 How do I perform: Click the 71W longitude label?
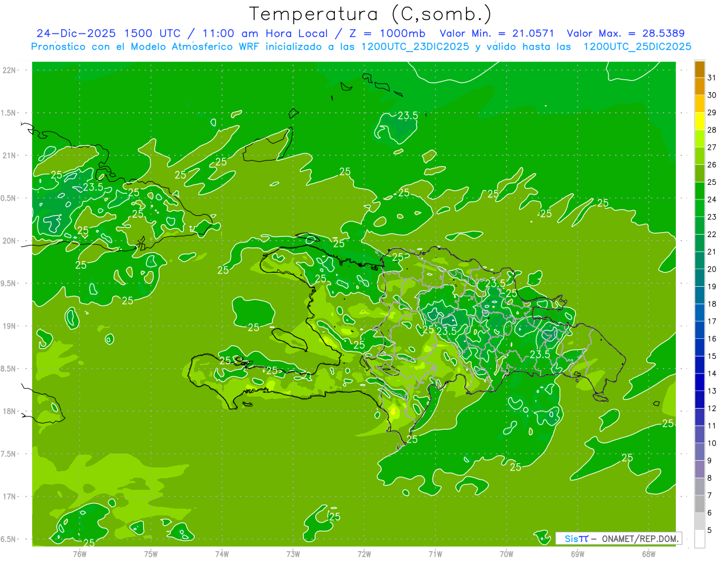[x=435, y=554]
